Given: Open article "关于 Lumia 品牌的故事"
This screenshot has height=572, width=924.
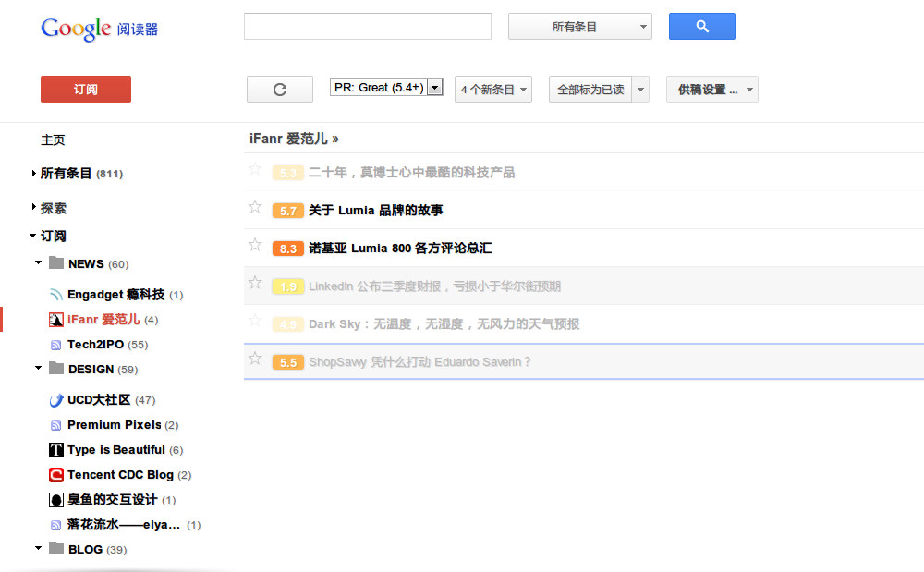Looking at the screenshot, I should click(x=375, y=211).
